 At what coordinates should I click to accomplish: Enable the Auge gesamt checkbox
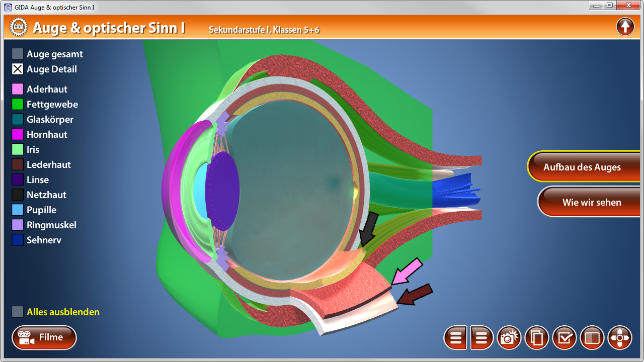[18, 54]
